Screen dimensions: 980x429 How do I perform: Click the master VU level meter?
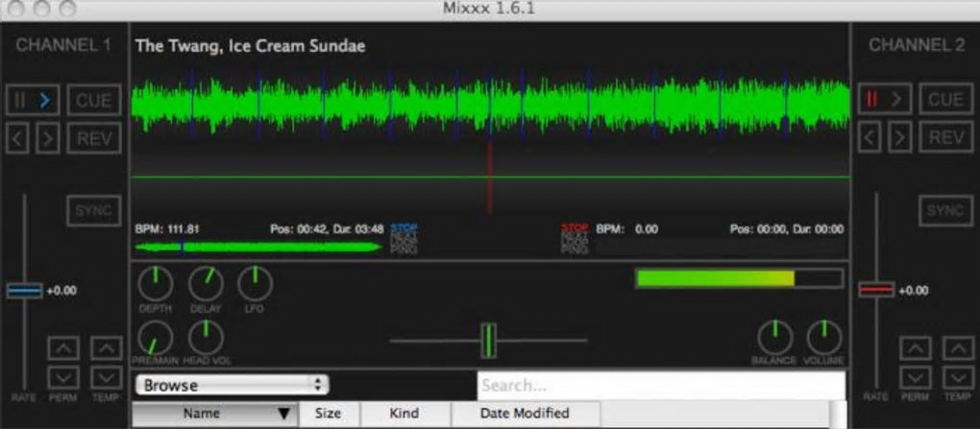(x=740, y=278)
